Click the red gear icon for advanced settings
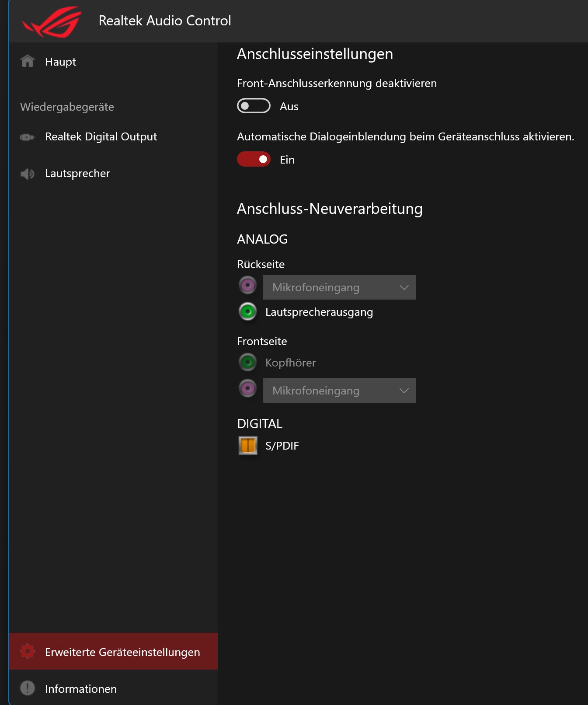This screenshot has height=705, width=588. (28, 652)
